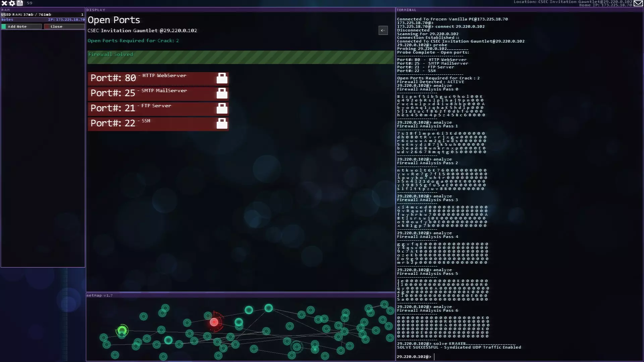Screen dimensions: 644x362
Task: Click the lock icon for Port 25
Action: tap(222, 93)
